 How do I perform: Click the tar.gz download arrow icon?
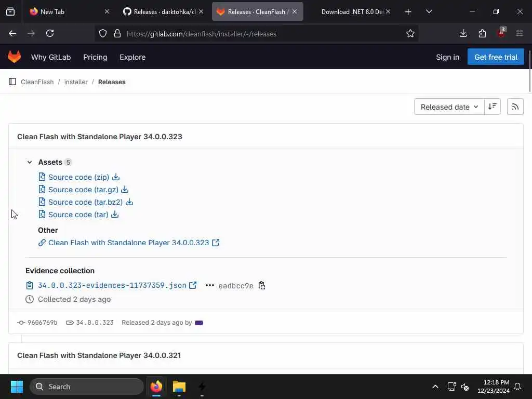[x=125, y=189]
